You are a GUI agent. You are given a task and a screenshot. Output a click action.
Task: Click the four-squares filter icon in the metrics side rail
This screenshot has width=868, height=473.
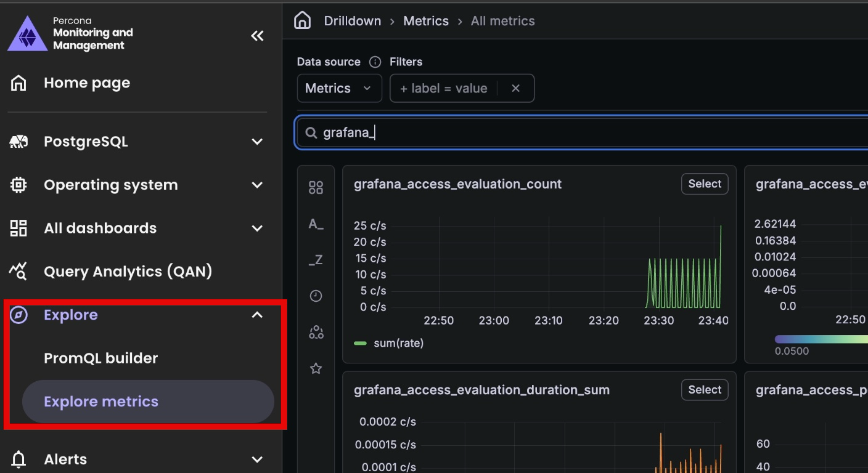[316, 188]
